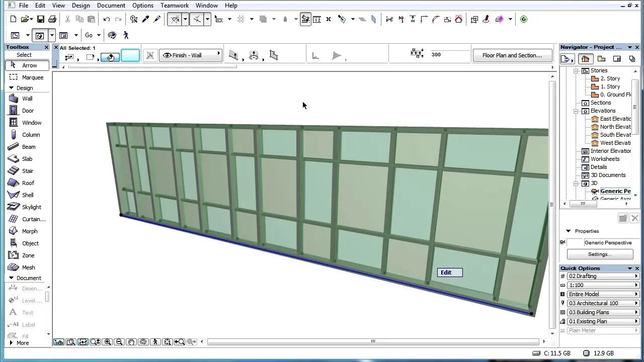Viewport: 644px width, 362px height.
Task: Open Entire Model display dropdown
Action: pos(603,294)
